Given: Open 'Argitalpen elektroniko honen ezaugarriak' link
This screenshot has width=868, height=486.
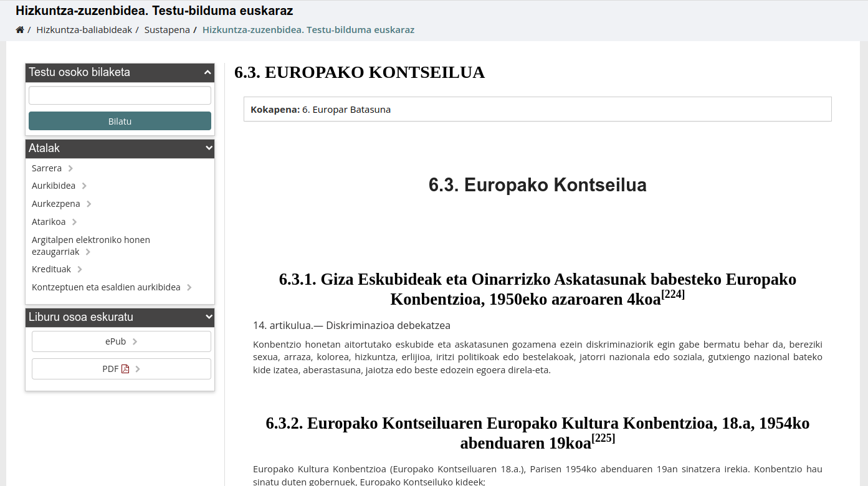Looking at the screenshot, I should point(91,245).
